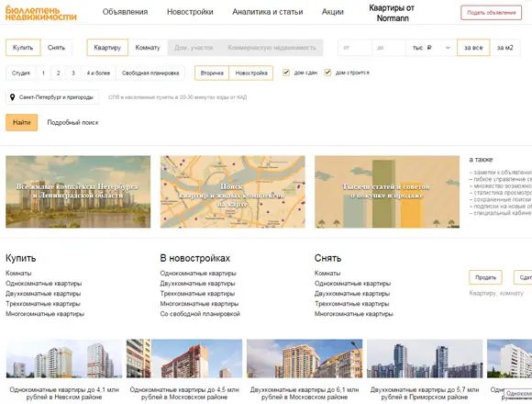Select Коммерческую недвижимость property type
Viewport: 532px width, 404px height.
tap(272, 48)
